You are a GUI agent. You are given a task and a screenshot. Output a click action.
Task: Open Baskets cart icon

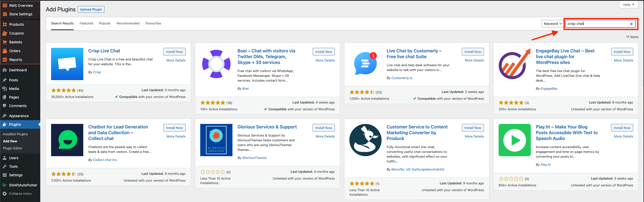(5, 42)
